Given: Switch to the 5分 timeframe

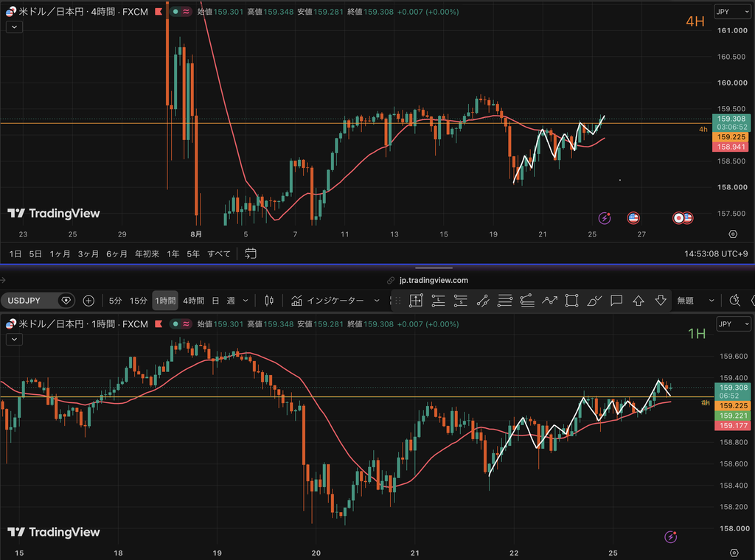Looking at the screenshot, I should tap(115, 301).
